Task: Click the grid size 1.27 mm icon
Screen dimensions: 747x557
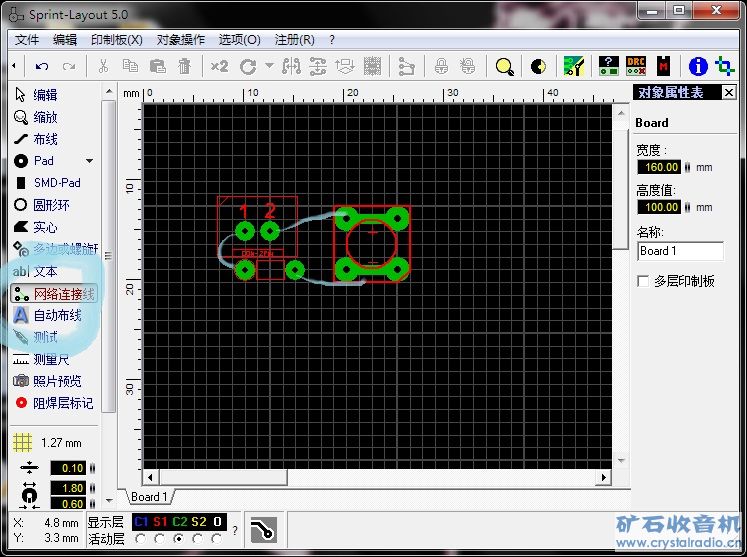Action: (x=22, y=443)
